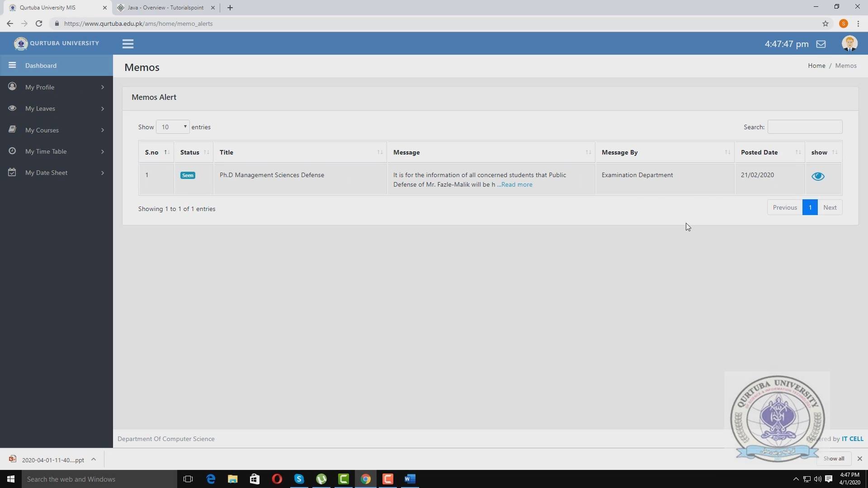
Task: Open Skype from taskbar
Action: (299, 479)
